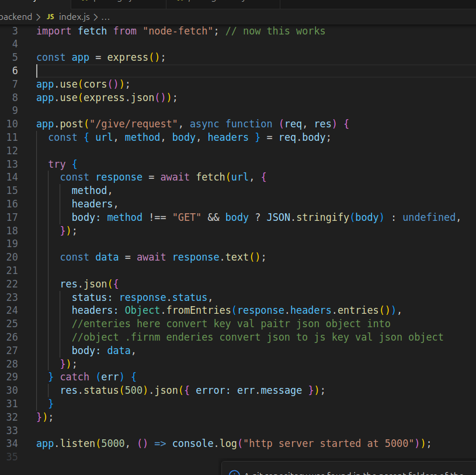Click line number 10 in the gutter
Screen dimensions: 476x475
(12, 124)
